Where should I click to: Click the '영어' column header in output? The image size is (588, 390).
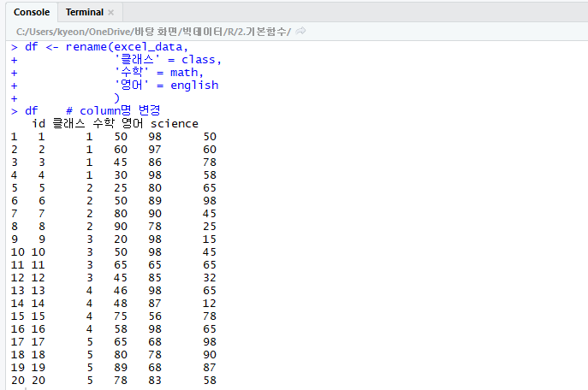[133, 124]
